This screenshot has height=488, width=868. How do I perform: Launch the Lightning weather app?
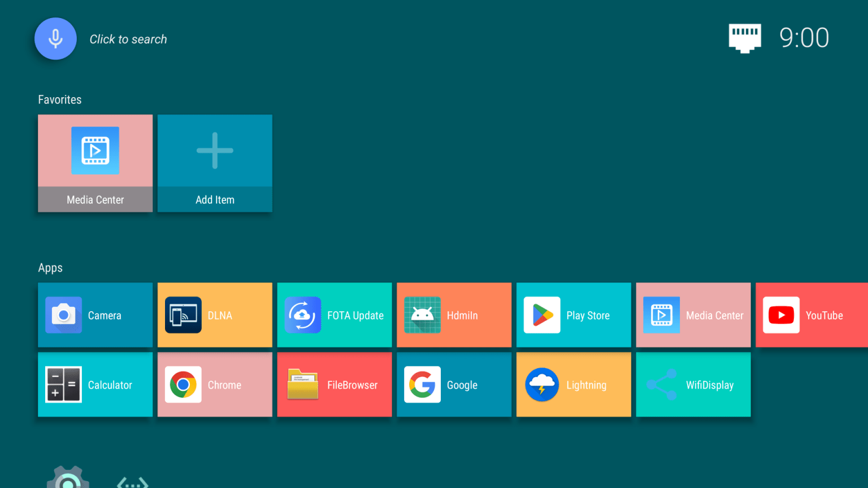574,385
